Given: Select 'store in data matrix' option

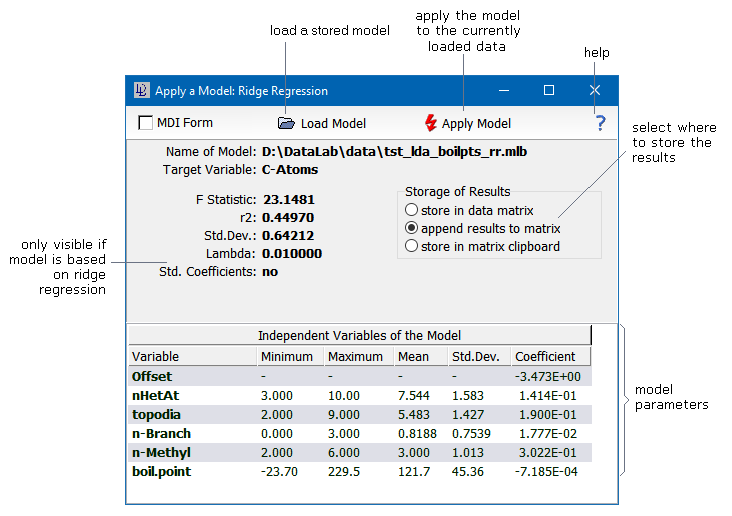Looking at the screenshot, I should click(x=411, y=210).
